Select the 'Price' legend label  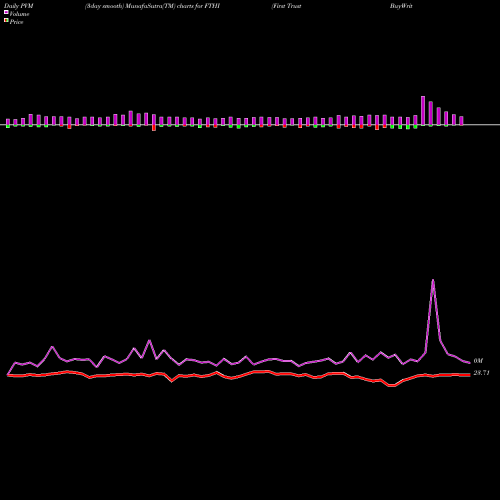(x=16, y=22)
